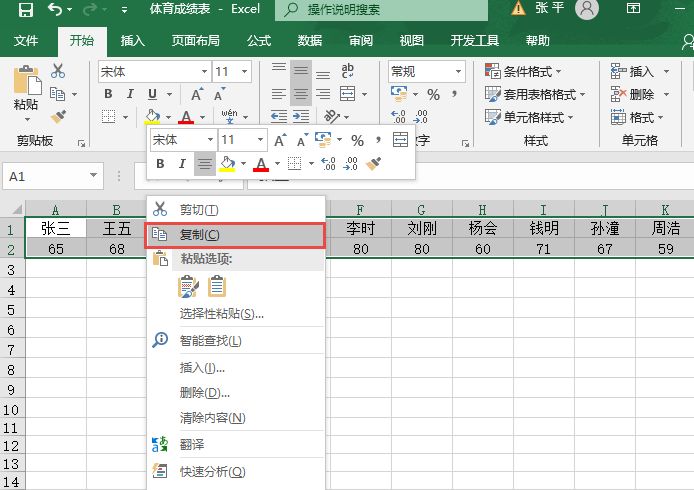Toggle Bold in the ribbon font group
Viewport: 694px width, 490px height.
point(108,94)
